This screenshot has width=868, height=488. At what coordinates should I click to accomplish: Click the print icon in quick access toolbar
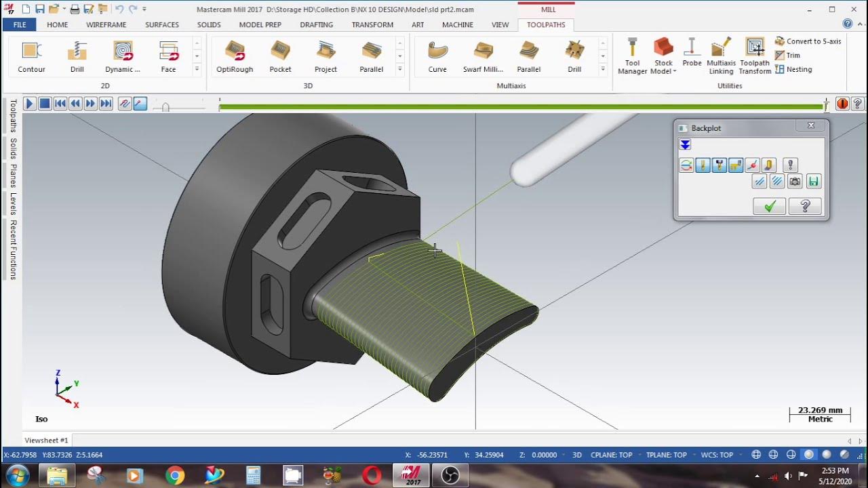tap(75, 9)
